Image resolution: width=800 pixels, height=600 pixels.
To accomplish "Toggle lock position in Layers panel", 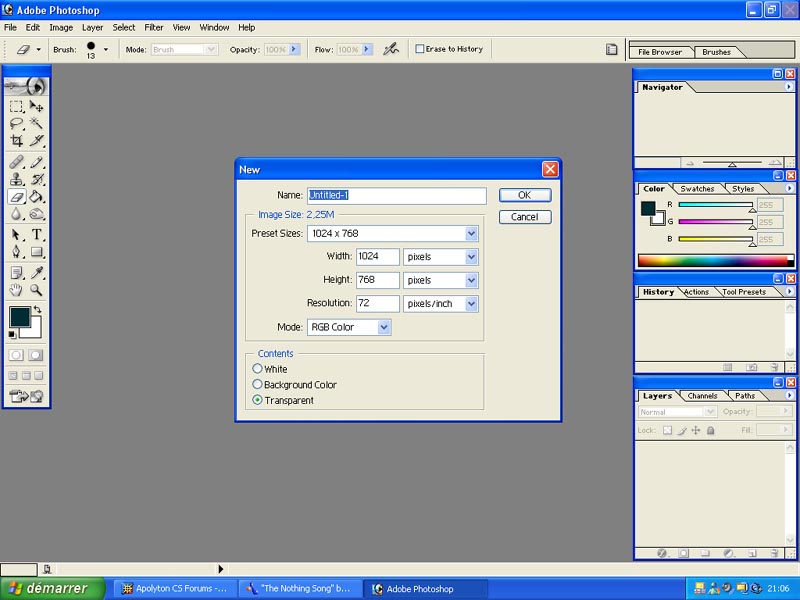I will tap(696, 430).
